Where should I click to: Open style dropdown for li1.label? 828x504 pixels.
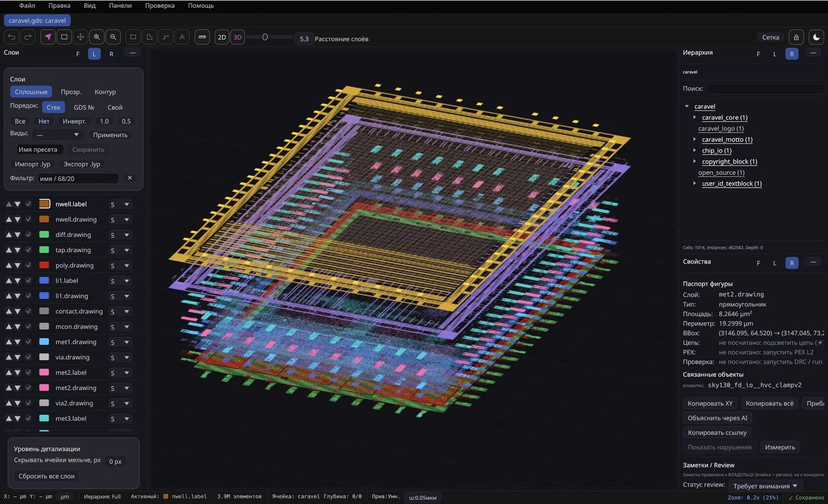tap(120, 281)
